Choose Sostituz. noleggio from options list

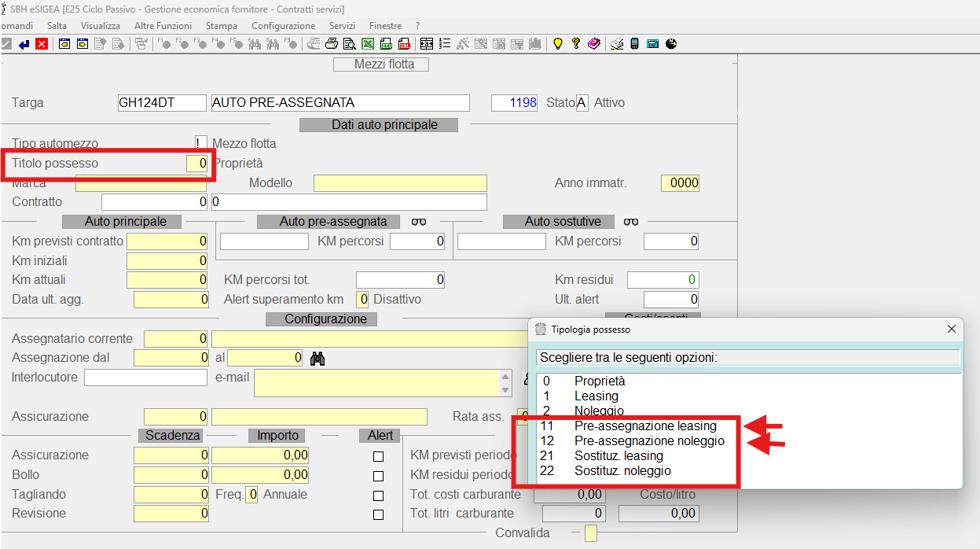tap(622, 470)
